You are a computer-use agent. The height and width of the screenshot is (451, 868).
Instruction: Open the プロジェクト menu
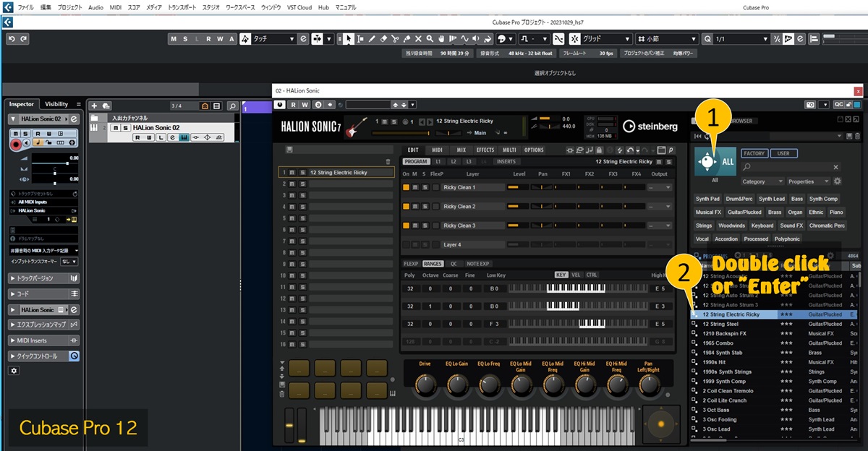69,7
